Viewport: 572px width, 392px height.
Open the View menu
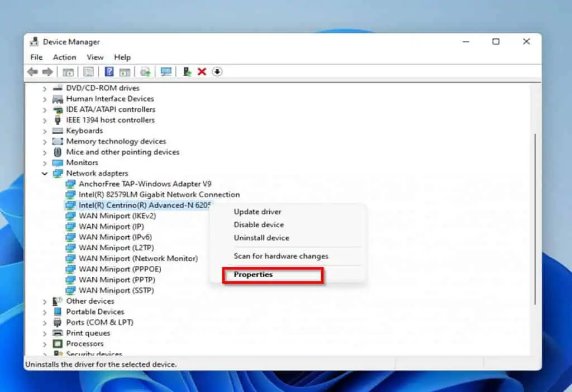95,57
